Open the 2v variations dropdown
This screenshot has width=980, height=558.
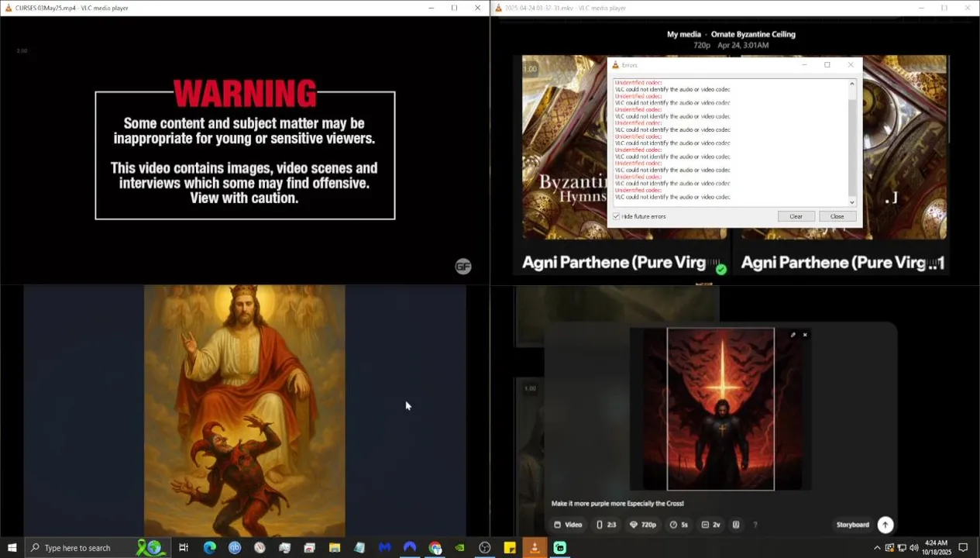pos(711,525)
